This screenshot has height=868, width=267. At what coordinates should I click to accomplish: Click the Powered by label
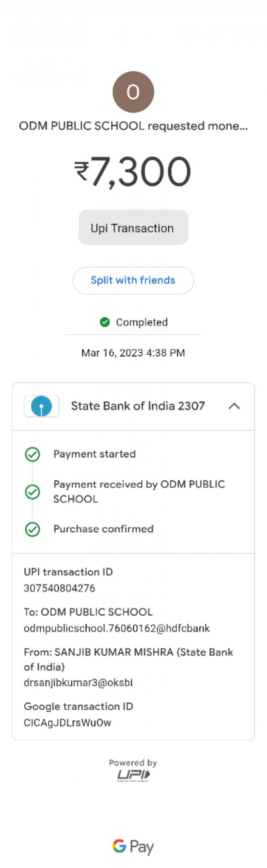[133, 762]
